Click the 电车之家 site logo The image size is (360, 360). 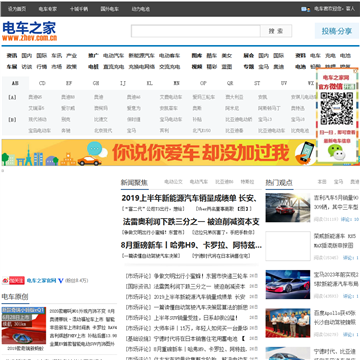(x=29, y=31)
